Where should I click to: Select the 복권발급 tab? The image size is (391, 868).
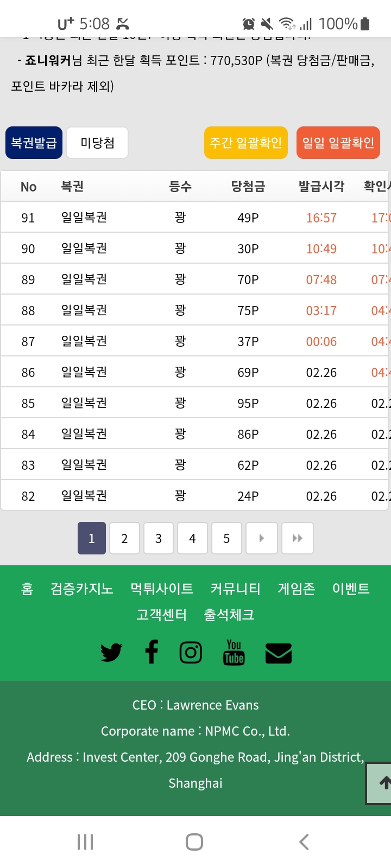coord(34,143)
